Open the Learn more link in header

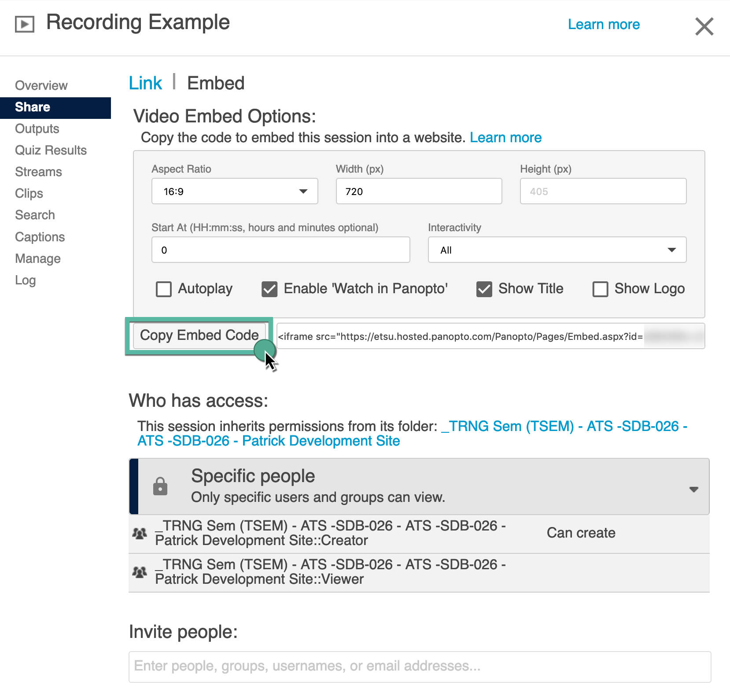click(604, 24)
